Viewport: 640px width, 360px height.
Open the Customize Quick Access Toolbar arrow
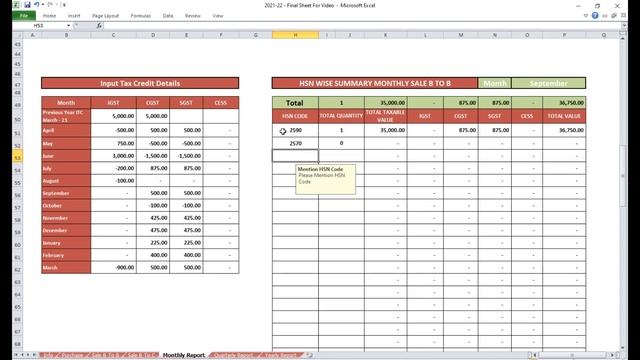click(64, 5)
